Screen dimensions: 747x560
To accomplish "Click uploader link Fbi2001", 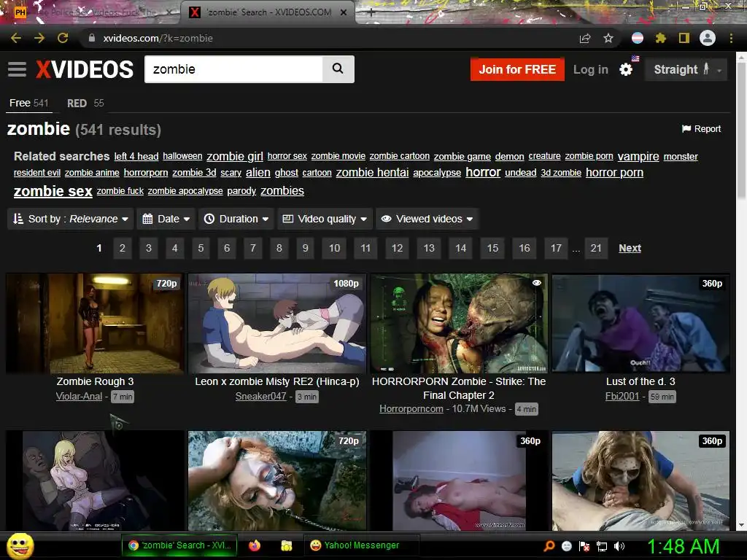I will tap(622, 396).
